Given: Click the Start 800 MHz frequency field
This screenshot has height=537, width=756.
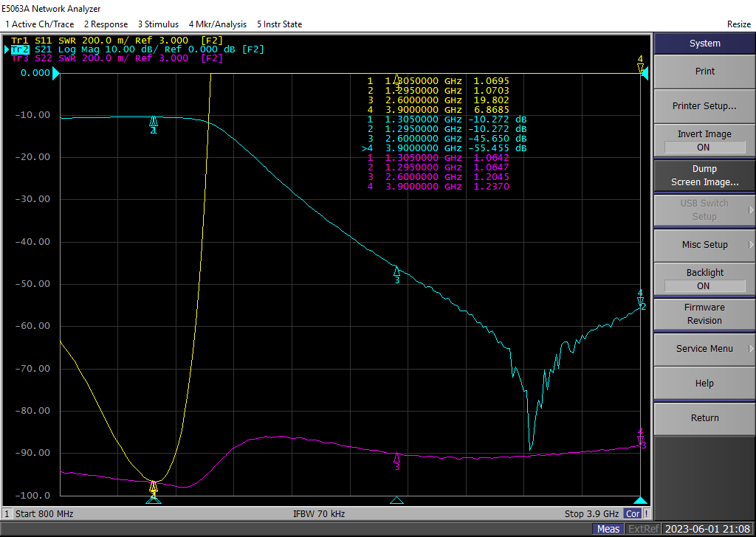Looking at the screenshot, I should 44,513.
